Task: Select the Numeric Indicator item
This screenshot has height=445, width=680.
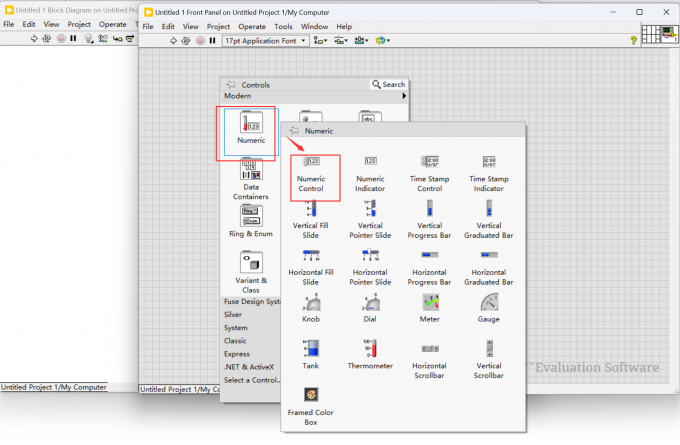Action: tap(370, 174)
